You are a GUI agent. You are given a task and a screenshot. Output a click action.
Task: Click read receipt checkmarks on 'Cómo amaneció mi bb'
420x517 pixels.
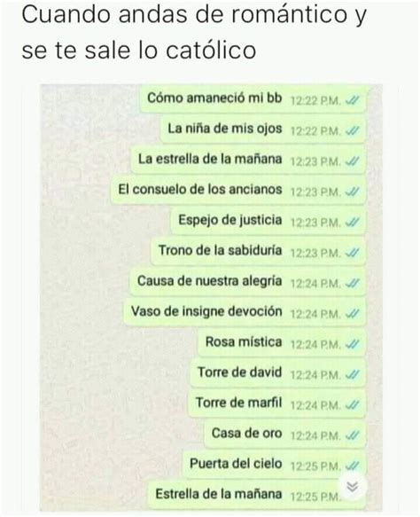point(352,100)
